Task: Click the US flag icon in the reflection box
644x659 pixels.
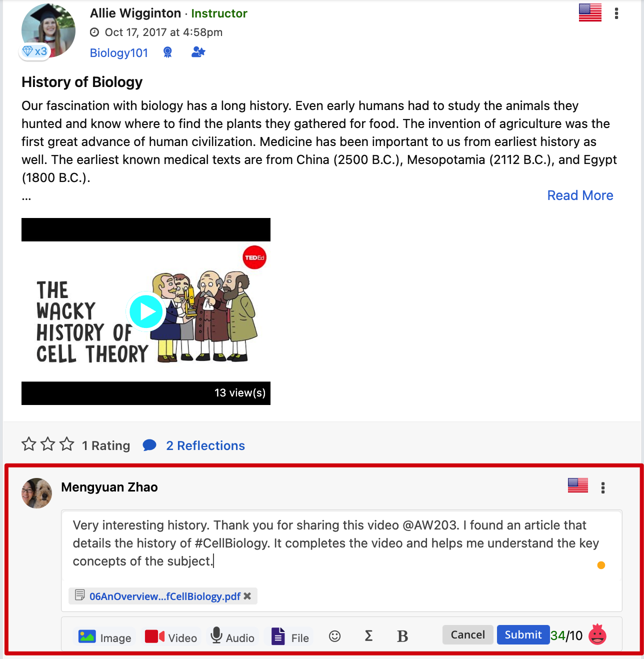Action: point(578,485)
